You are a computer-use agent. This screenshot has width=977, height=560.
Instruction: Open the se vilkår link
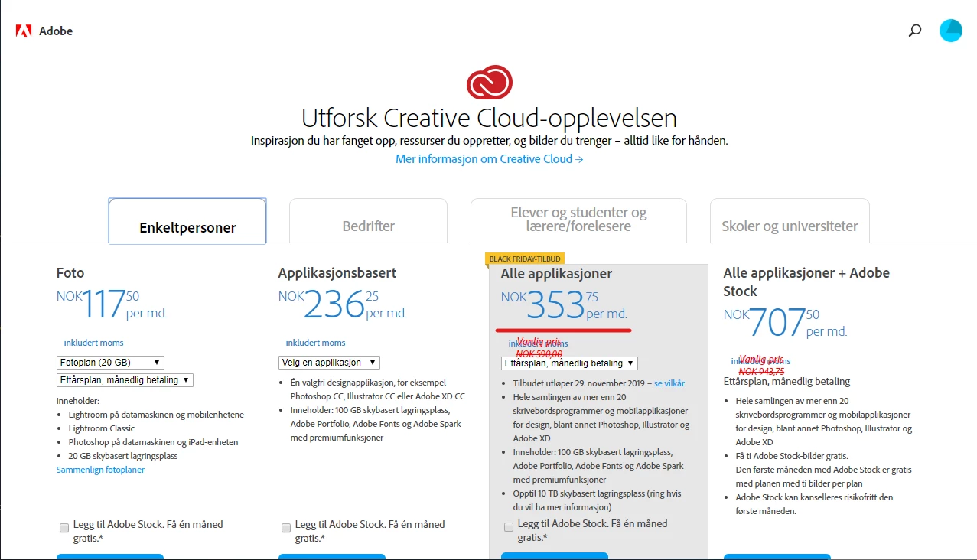click(x=669, y=383)
